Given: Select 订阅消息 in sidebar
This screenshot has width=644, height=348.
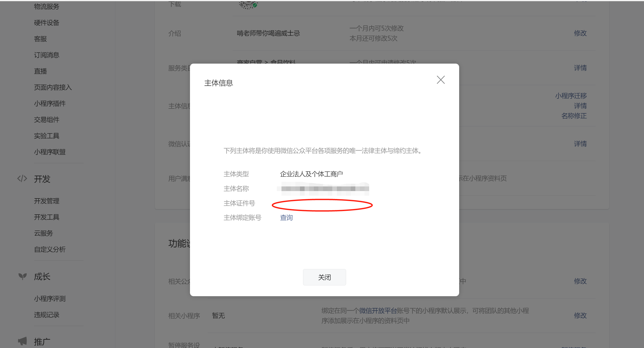Looking at the screenshot, I should click(x=46, y=55).
